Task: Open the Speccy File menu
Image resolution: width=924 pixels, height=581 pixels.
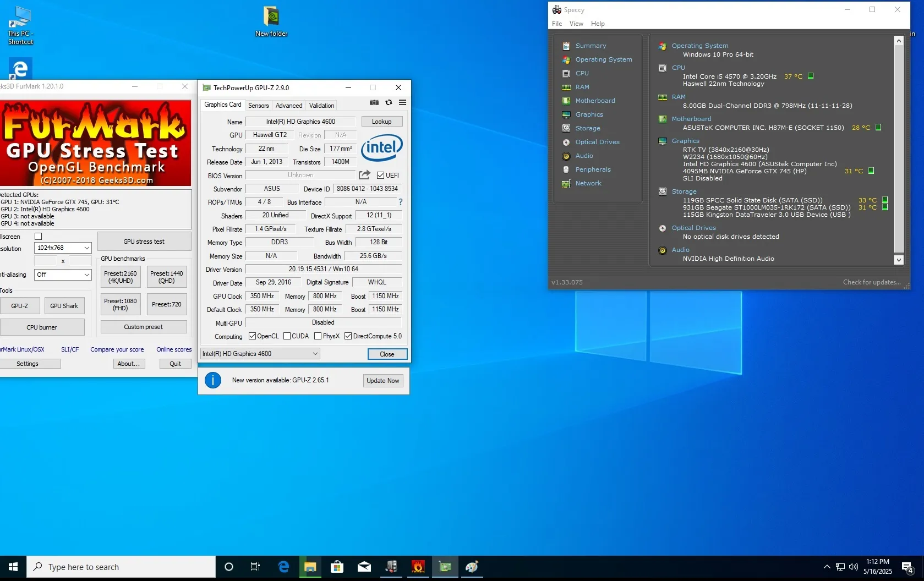Action: coord(557,24)
